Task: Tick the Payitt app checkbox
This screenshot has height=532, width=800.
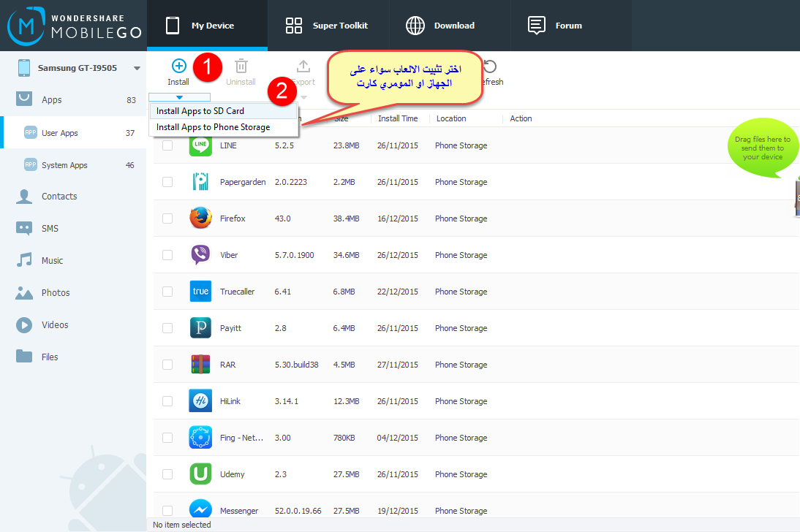Action: click(167, 328)
